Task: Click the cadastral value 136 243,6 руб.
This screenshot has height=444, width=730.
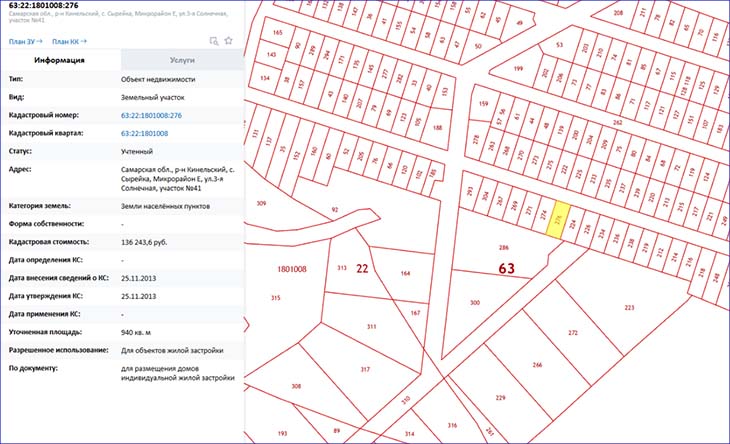Action: pos(144,242)
